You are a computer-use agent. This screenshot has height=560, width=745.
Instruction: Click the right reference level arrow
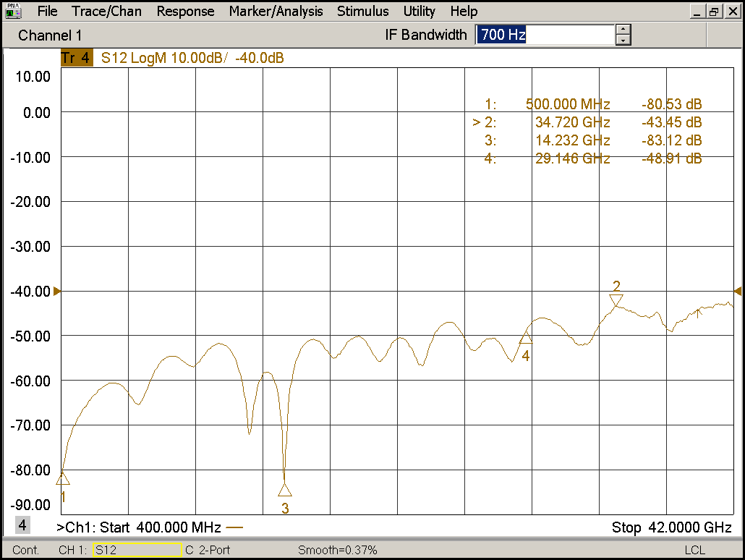pos(737,292)
